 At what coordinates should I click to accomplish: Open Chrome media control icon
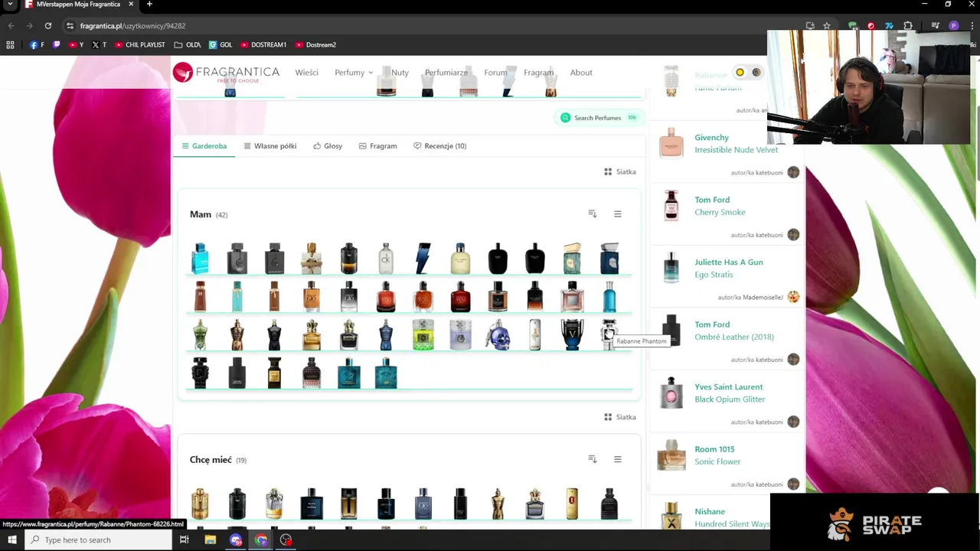936,26
